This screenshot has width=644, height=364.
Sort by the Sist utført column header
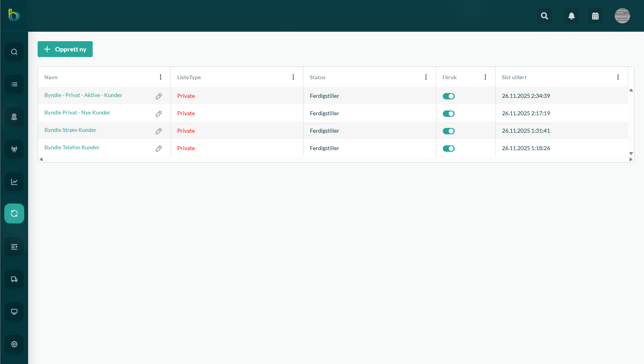pyautogui.click(x=514, y=77)
